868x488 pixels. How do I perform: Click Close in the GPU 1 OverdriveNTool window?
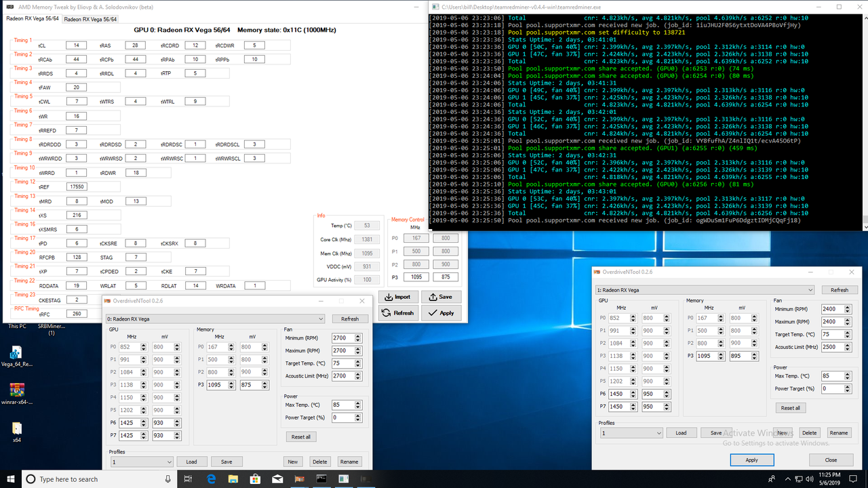[831, 460]
